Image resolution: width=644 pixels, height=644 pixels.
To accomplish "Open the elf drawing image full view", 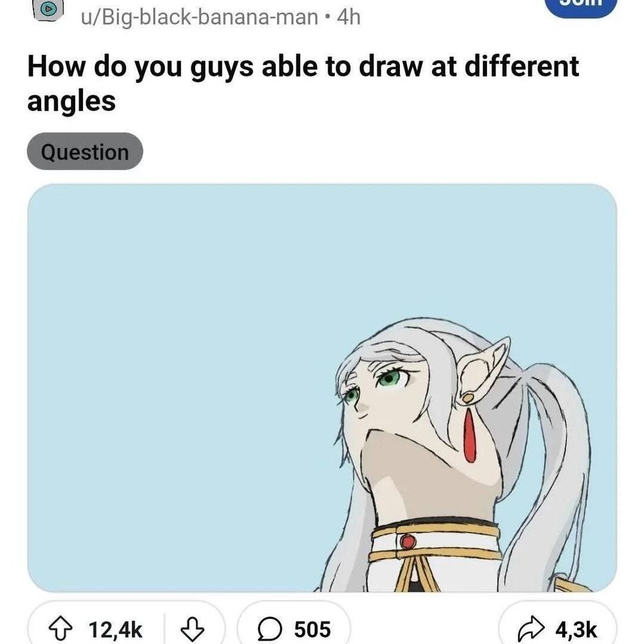I will tap(322, 388).
